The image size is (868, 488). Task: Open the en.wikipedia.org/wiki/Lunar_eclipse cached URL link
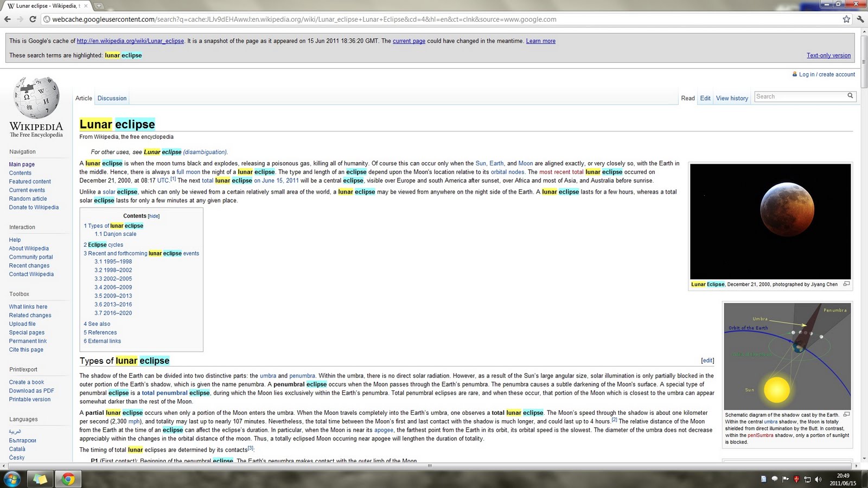pyautogui.click(x=130, y=41)
